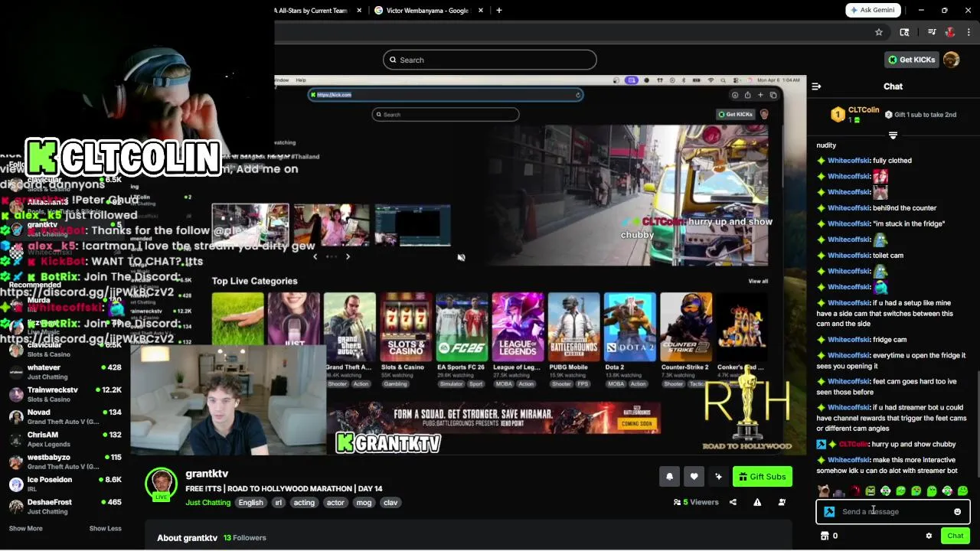Open Novad channel in sidebar
980x551 pixels.
coord(65,417)
